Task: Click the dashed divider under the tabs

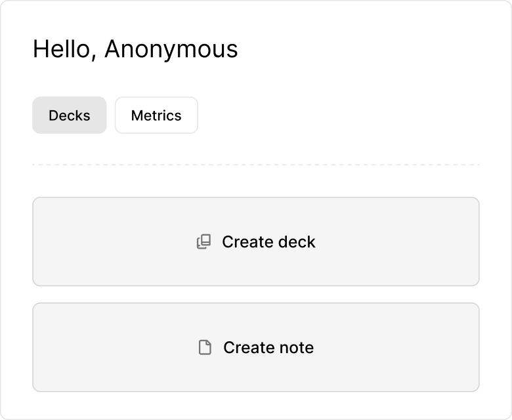Action: (x=256, y=165)
